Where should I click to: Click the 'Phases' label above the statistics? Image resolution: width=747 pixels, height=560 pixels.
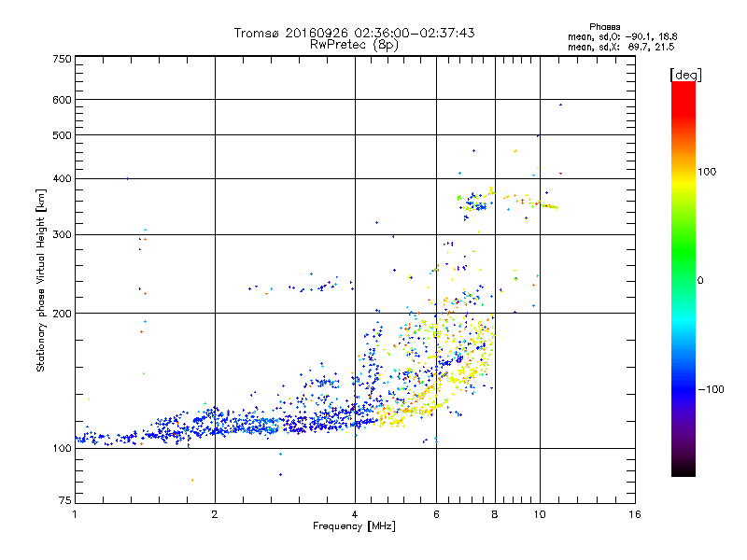(604, 27)
